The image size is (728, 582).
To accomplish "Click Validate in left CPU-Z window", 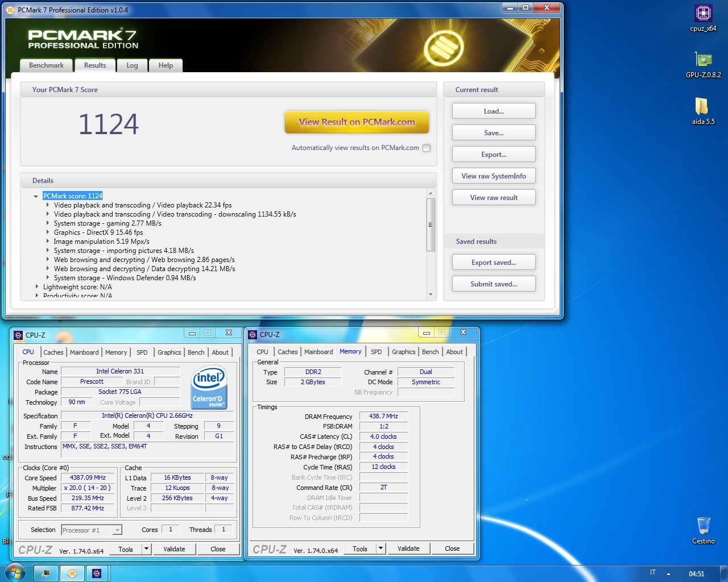I will click(x=174, y=549).
